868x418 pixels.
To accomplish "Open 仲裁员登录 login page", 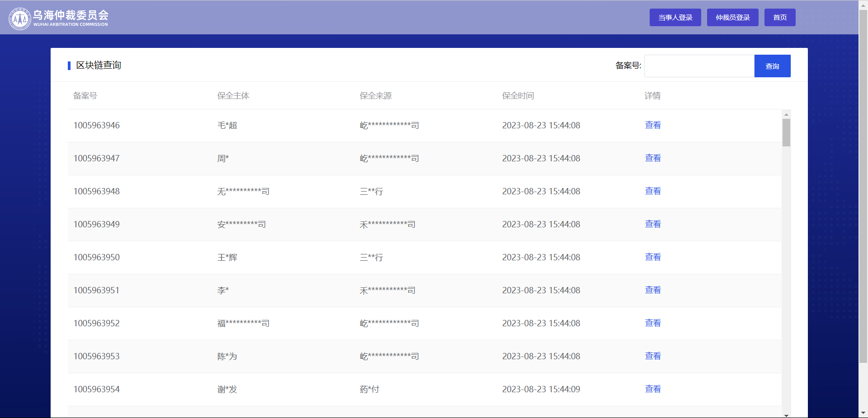I will 732,18.
